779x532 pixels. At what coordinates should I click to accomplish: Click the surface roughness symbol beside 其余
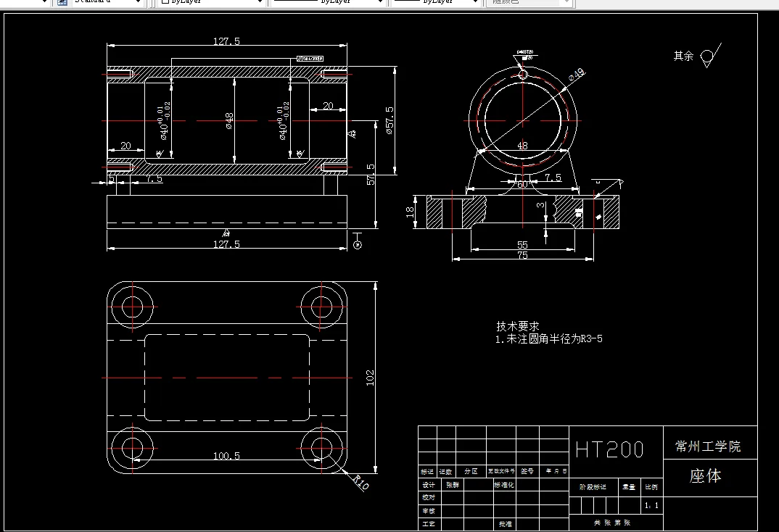(707, 54)
